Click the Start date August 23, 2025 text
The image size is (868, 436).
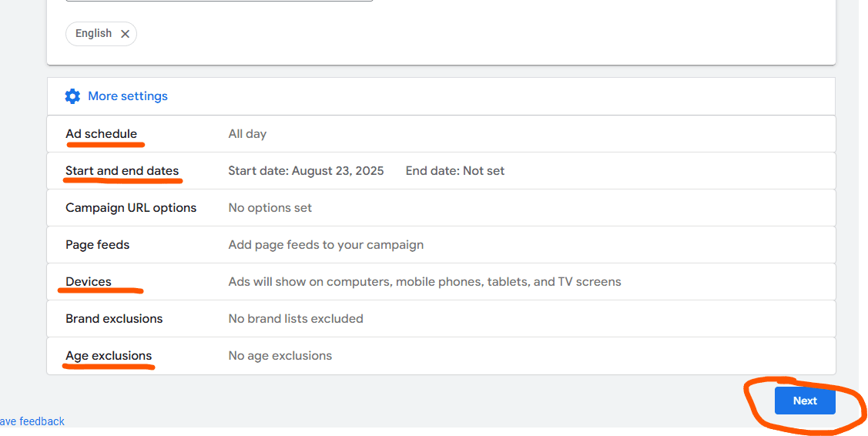pyautogui.click(x=306, y=171)
